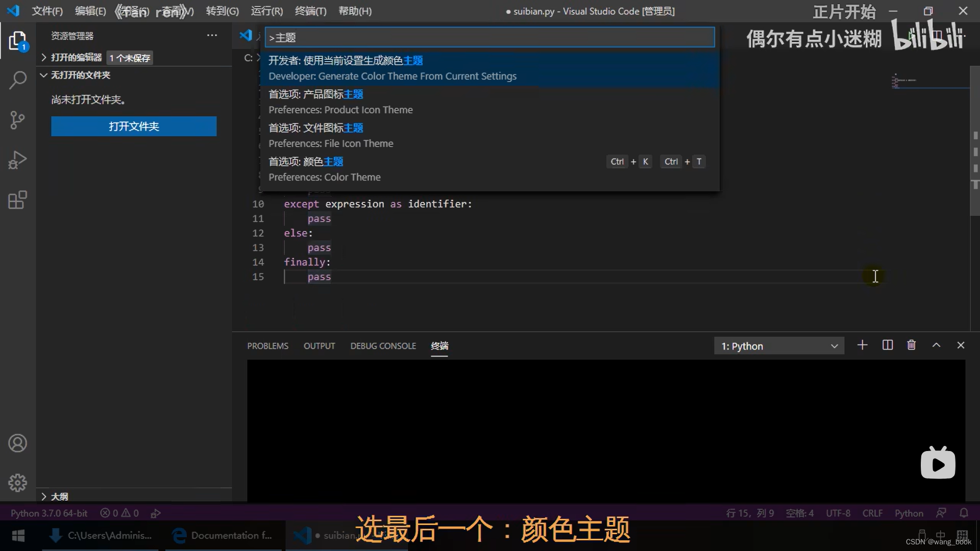
Task: Open the Run and Debug view
Action: point(18,160)
